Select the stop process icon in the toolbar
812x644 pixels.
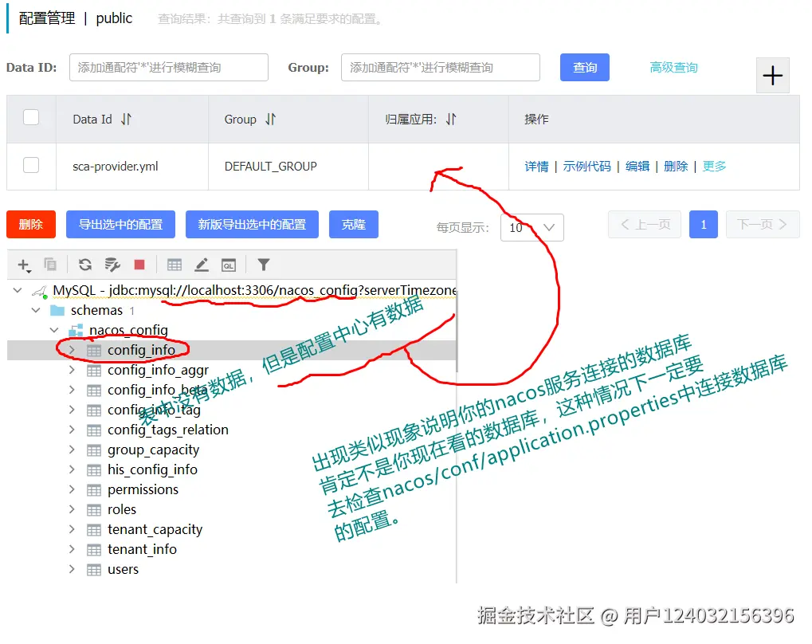click(141, 264)
